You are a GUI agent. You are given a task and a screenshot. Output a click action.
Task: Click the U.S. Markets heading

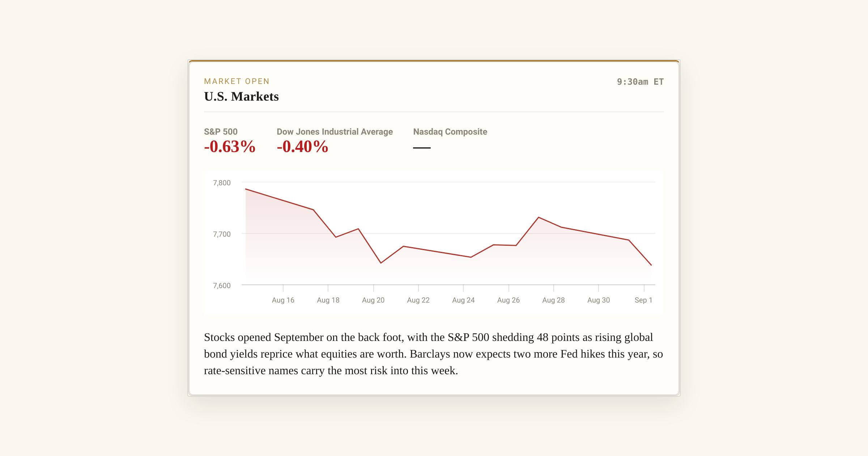pyautogui.click(x=241, y=96)
